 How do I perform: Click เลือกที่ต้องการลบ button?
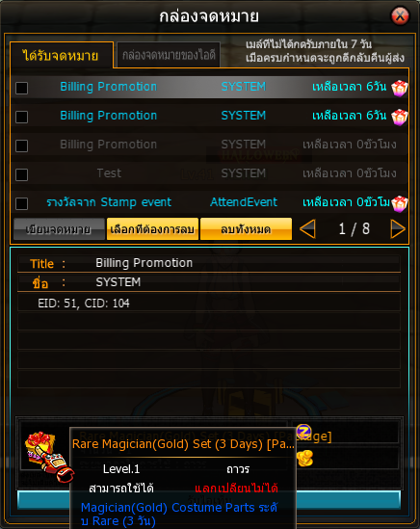coord(152,229)
